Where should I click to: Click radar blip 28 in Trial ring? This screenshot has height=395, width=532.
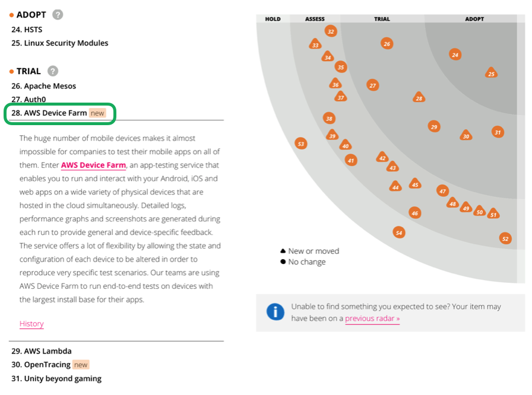(x=419, y=98)
